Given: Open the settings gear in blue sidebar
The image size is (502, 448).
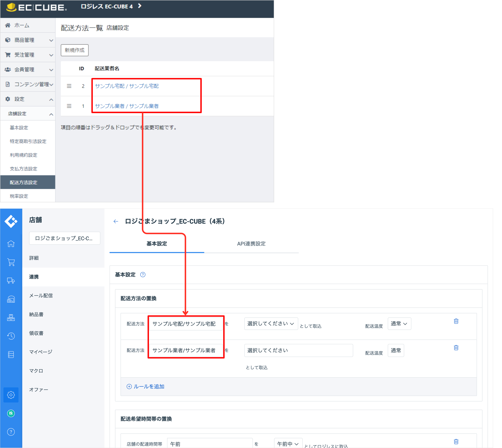Looking at the screenshot, I should [x=11, y=395].
